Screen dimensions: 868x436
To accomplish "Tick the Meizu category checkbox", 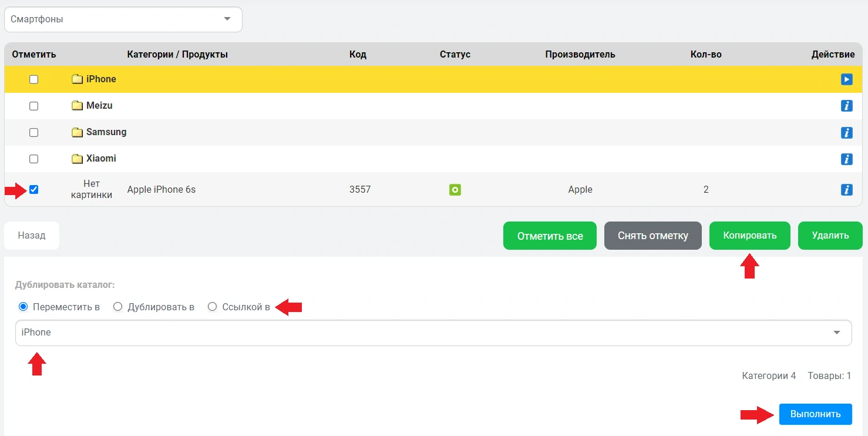I will (x=34, y=106).
